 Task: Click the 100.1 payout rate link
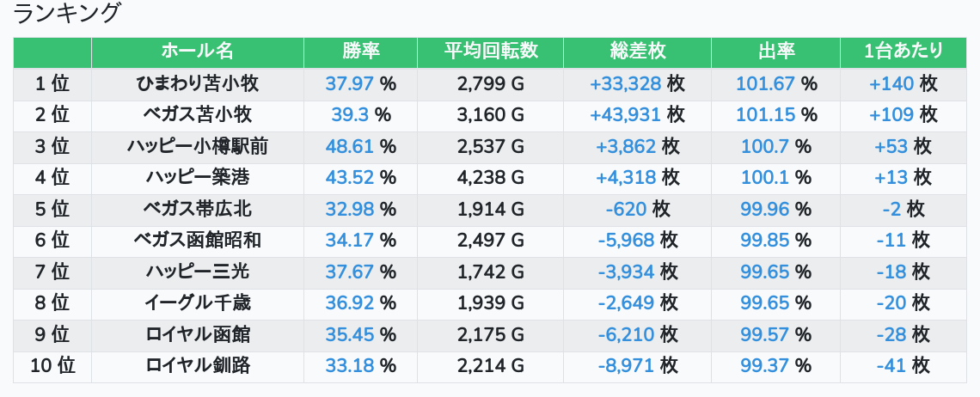pos(764,178)
